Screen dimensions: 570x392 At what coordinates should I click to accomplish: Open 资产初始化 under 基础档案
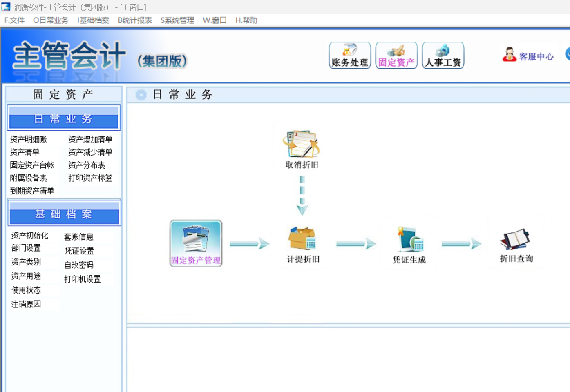click(x=30, y=236)
